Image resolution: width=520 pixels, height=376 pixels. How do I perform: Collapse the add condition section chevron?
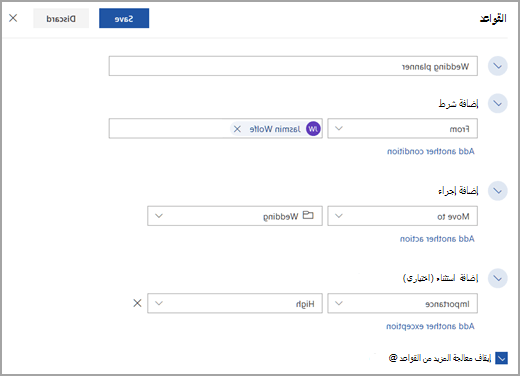tap(498, 103)
